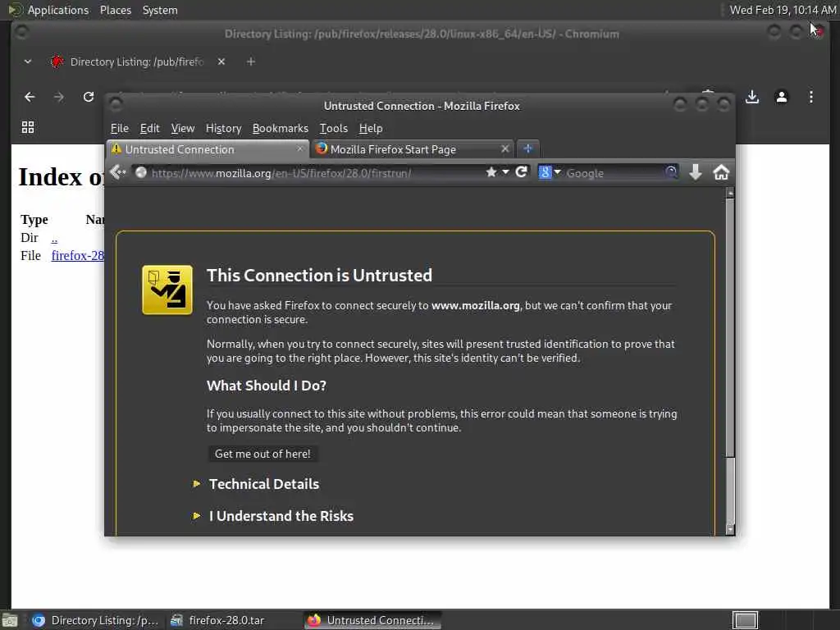Click the parent directory '..' link
840x630 pixels.
[x=54, y=238]
